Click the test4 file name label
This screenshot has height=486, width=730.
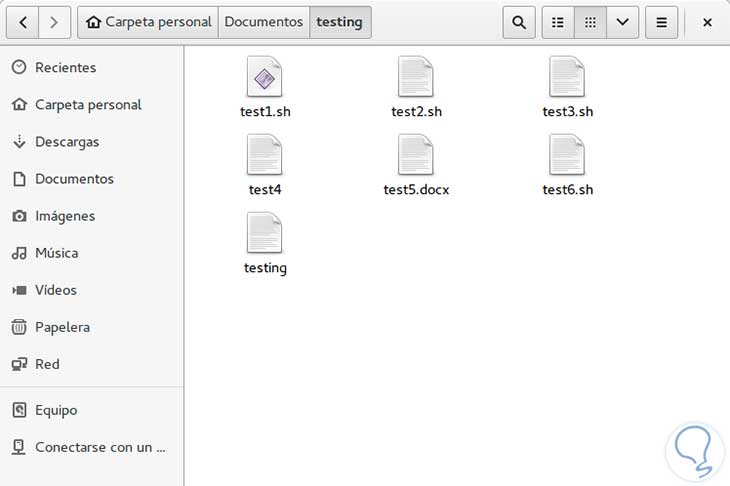tap(265, 190)
